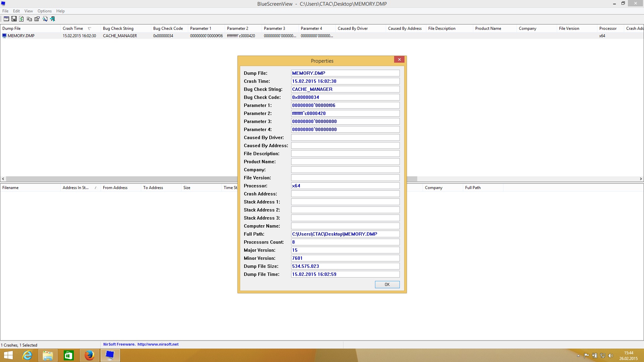Sort by the Bug Check String column
Screen dimensions: 644x362
coord(118,28)
